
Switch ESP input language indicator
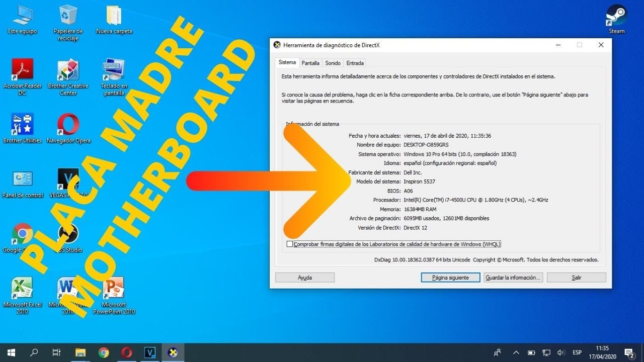tap(577, 352)
